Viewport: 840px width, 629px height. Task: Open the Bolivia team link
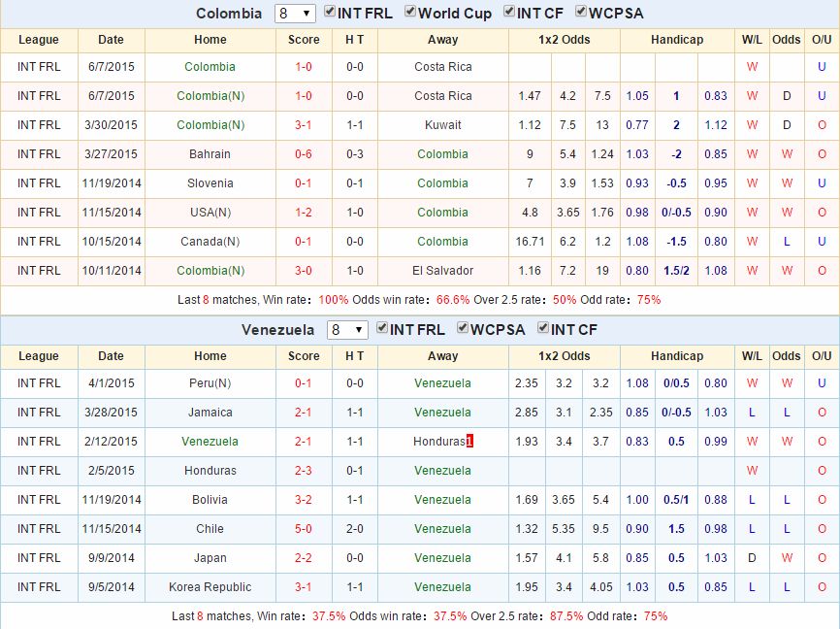point(210,500)
